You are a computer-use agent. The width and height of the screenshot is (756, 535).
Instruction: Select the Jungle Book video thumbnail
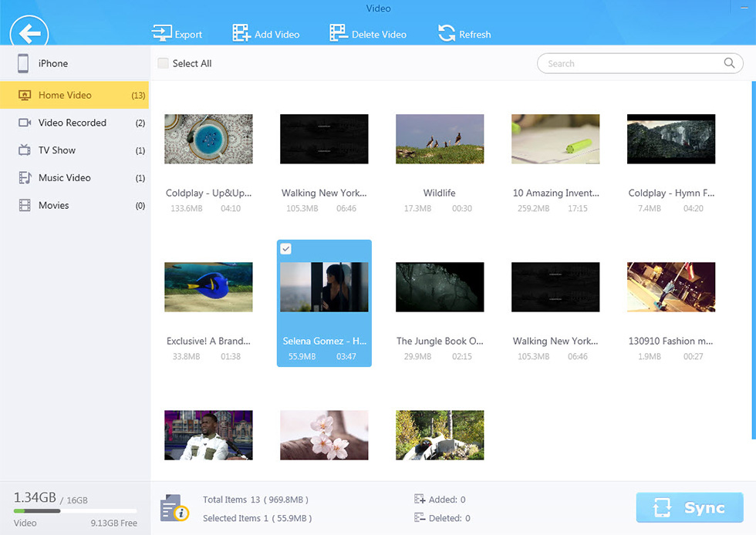coord(440,287)
